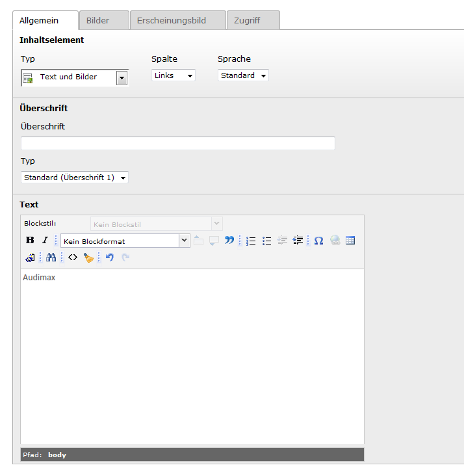Insert special character with Omega icon
The height and width of the screenshot is (476, 464).
318,241
